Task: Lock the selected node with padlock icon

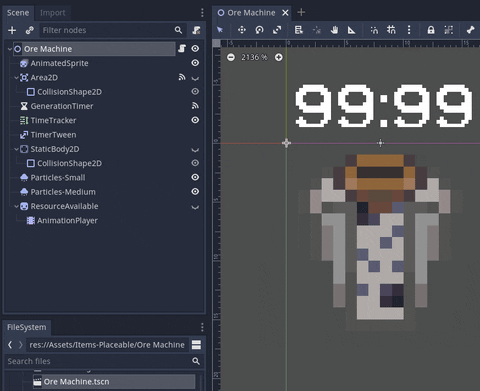Action: (x=431, y=30)
